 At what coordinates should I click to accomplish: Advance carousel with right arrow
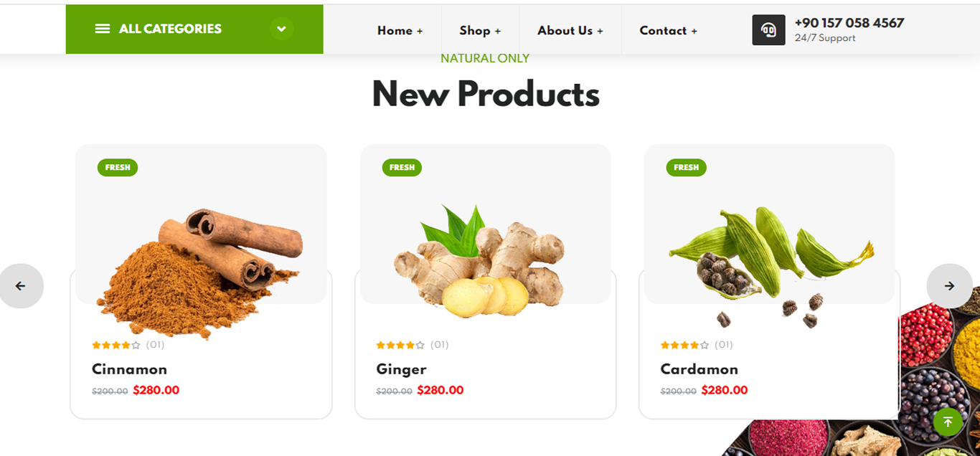click(x=949, y=286)
